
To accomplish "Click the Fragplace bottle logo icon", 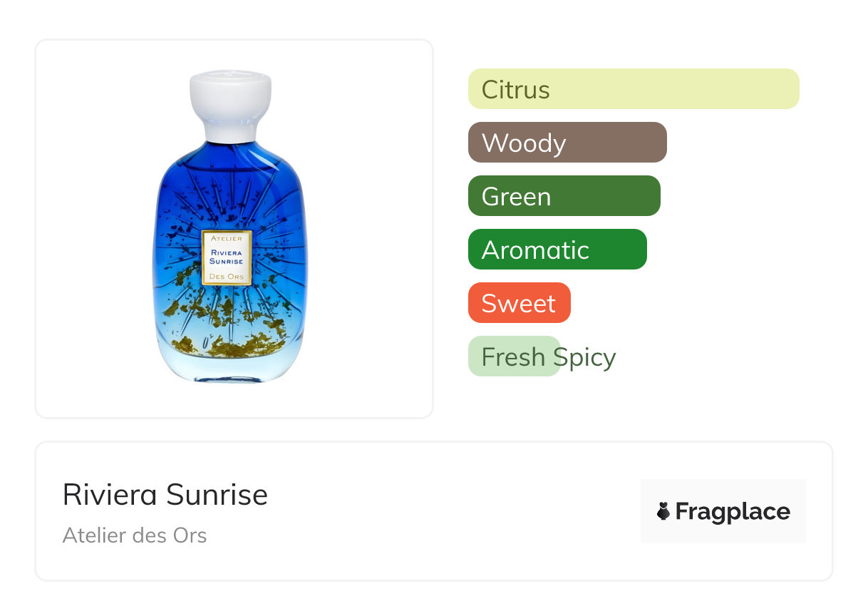I will [x=663, y=511].
